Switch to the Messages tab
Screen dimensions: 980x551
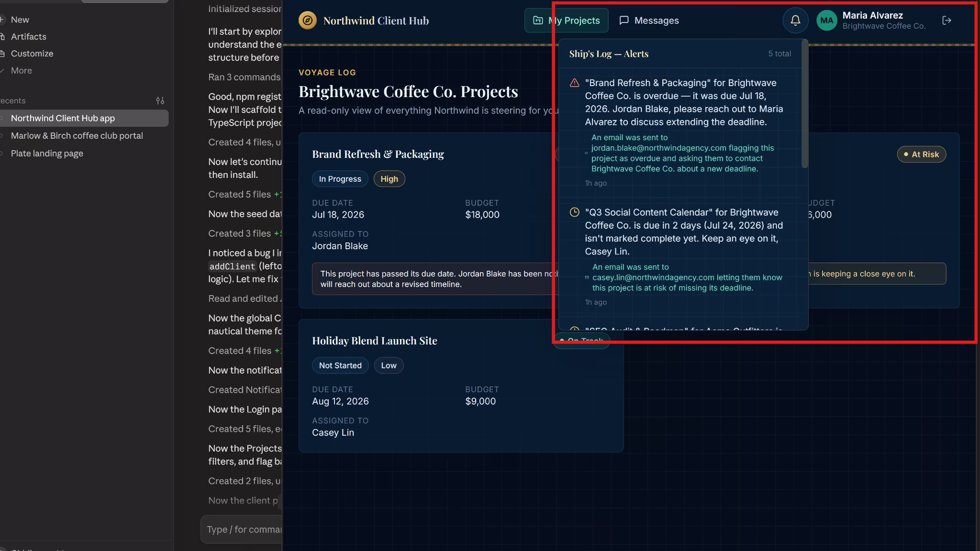[x=649, y=21]
